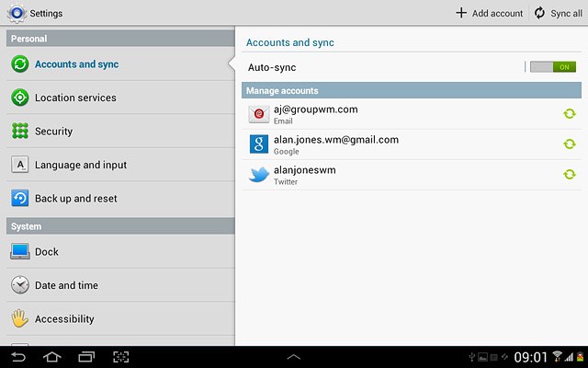Tap the Back up and reset blue icon
The height and width of the screenshot is (368, 588).
pyautogui.click(x=20, y=198)
